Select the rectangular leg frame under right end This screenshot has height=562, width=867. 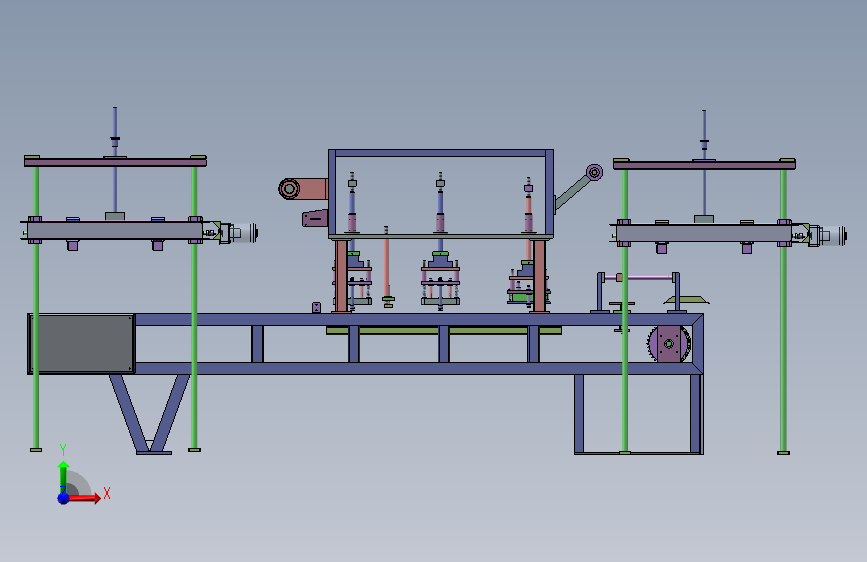point(639,414)
